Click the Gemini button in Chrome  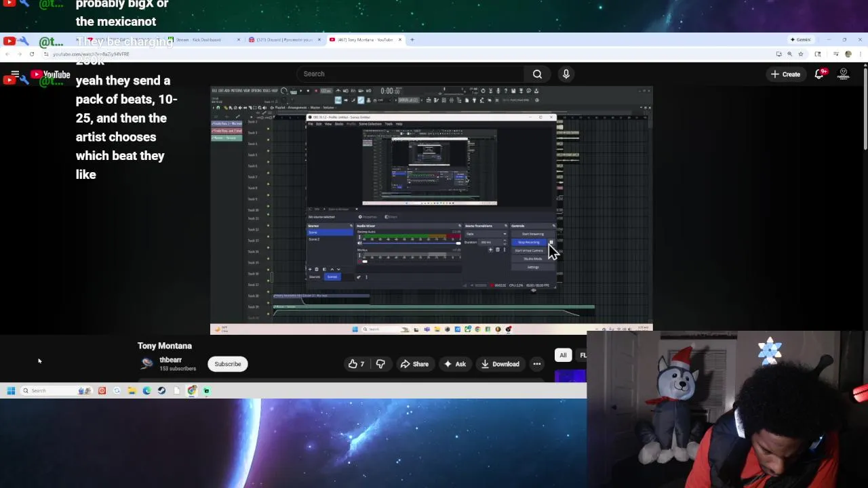point(801,39)
